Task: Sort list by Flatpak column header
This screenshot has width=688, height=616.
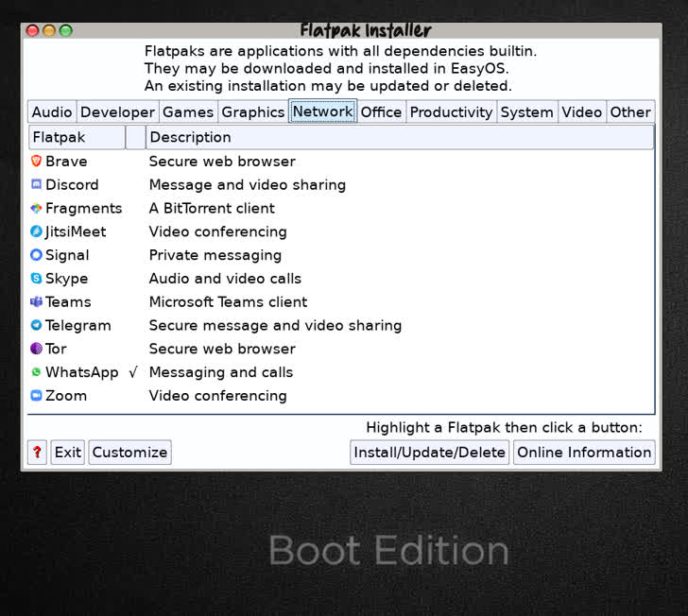Action: click(77, 137)
